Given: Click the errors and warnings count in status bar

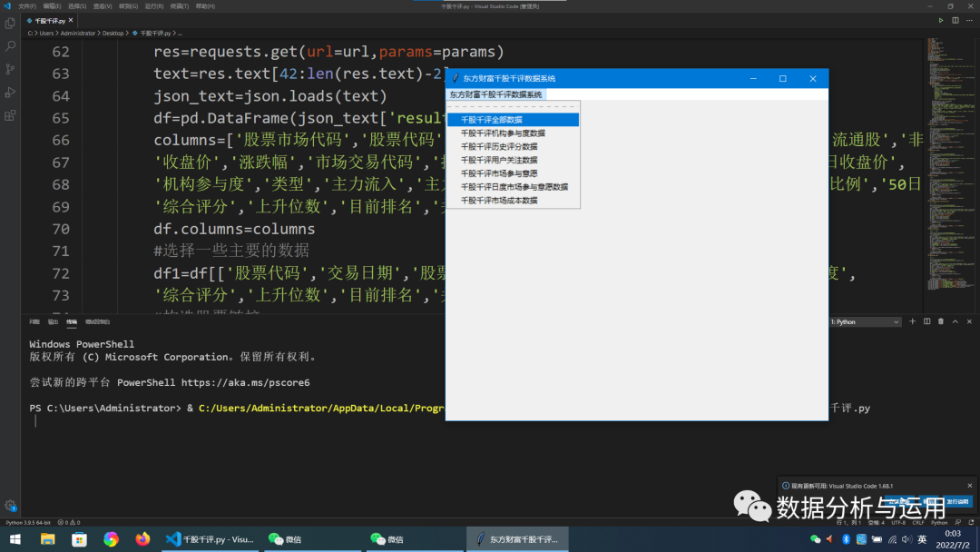Looking at the screenshot, I should (x=69, y=523).
